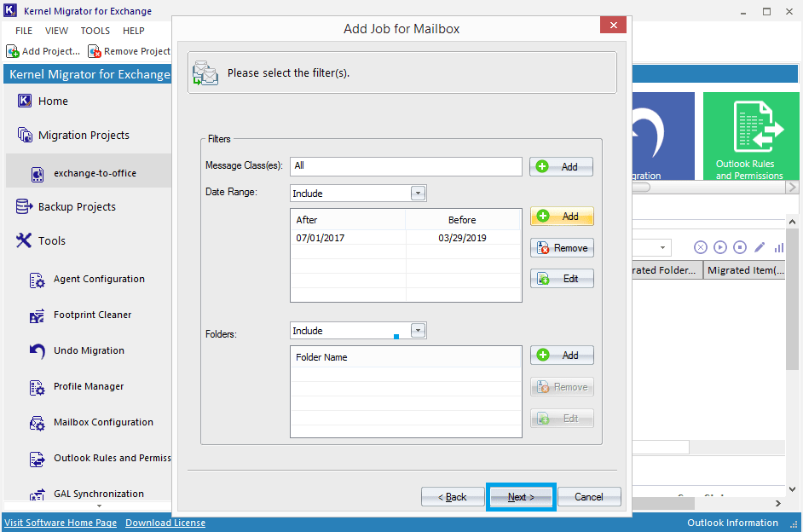The height and width of the screenshot is (532, 803).
Task: Click Outlook Information in status bar
Action: [732, 523]
